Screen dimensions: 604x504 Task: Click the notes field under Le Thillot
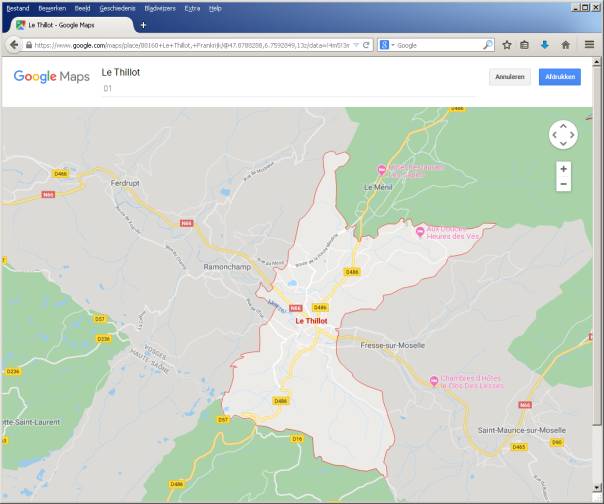click(x=289, y=89)
